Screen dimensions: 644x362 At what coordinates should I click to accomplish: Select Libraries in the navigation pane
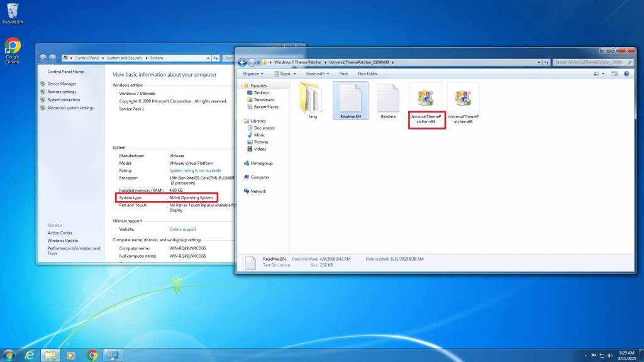(x=258, y=121)
